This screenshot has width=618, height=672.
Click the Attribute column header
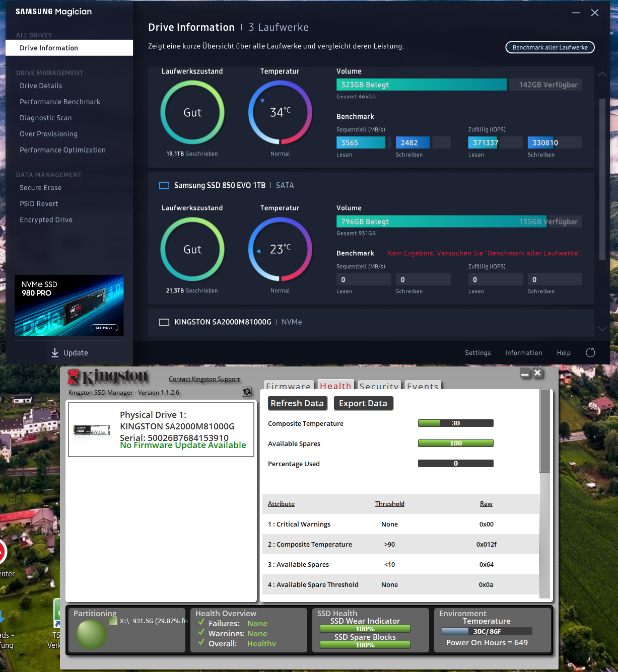point(281,504)
